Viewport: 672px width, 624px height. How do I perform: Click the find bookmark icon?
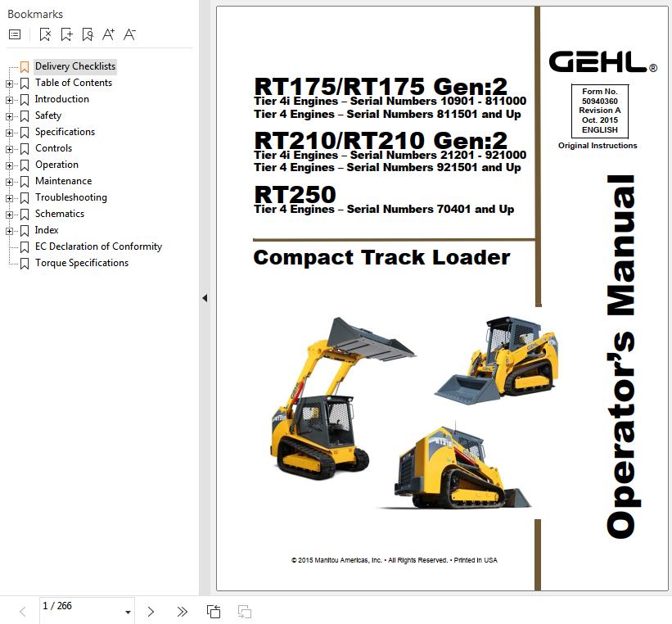88,34
